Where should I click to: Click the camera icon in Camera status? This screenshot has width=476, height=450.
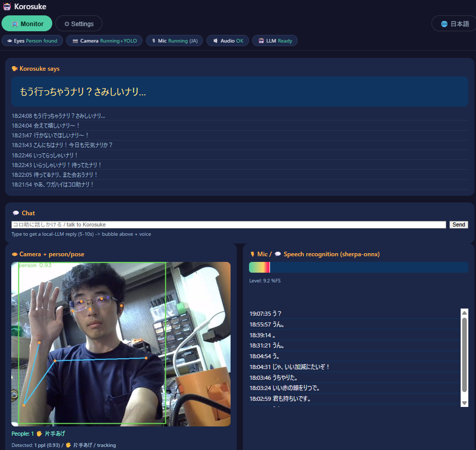pyautogui.click(x=75, y=41)
